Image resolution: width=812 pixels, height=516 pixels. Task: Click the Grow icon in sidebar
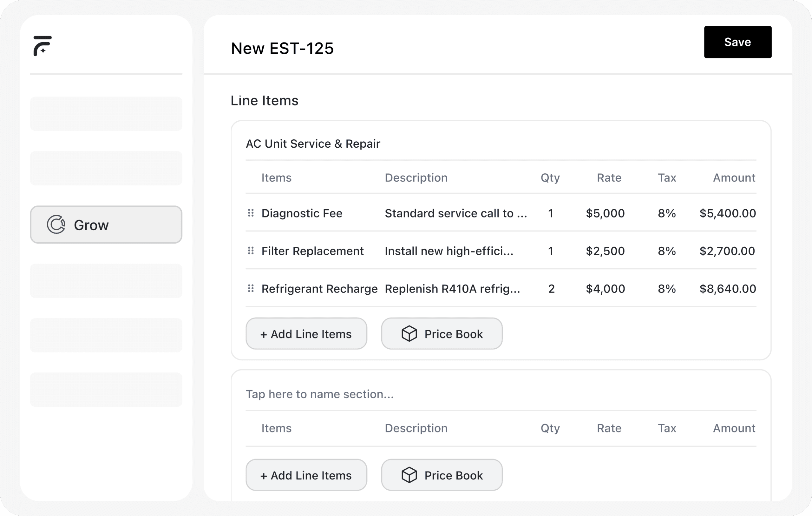coord(56,224)
